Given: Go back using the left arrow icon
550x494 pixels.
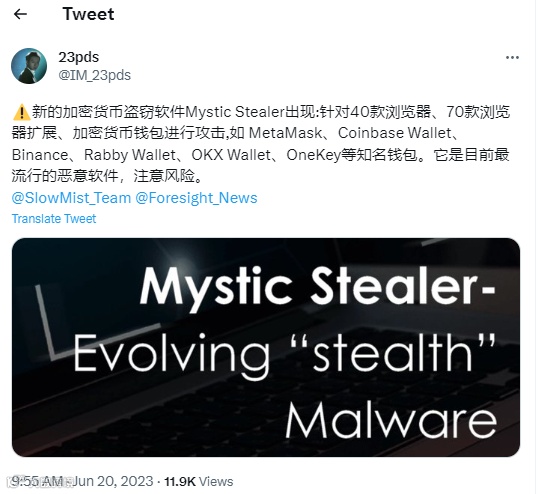Looking at the screenshot, I should tap(20, 14).
